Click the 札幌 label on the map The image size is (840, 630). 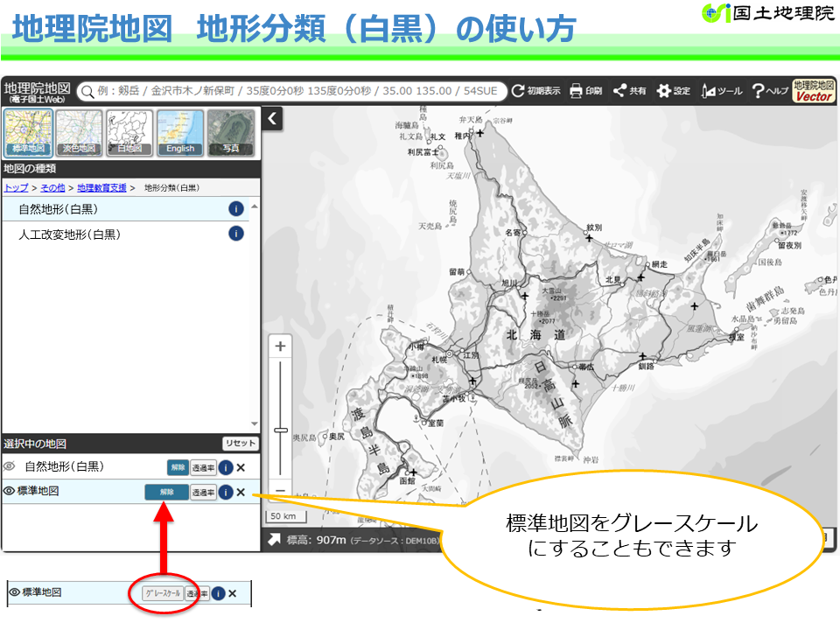[439, 360]
